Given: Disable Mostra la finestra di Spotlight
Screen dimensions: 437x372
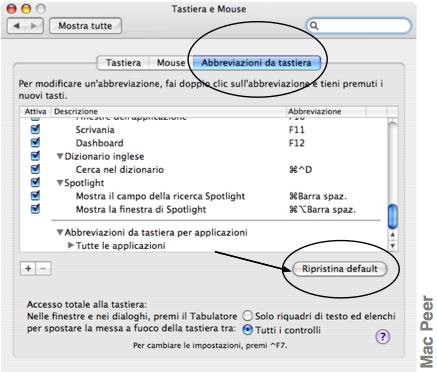Looking at the screenshot, I should click(35, 209).
